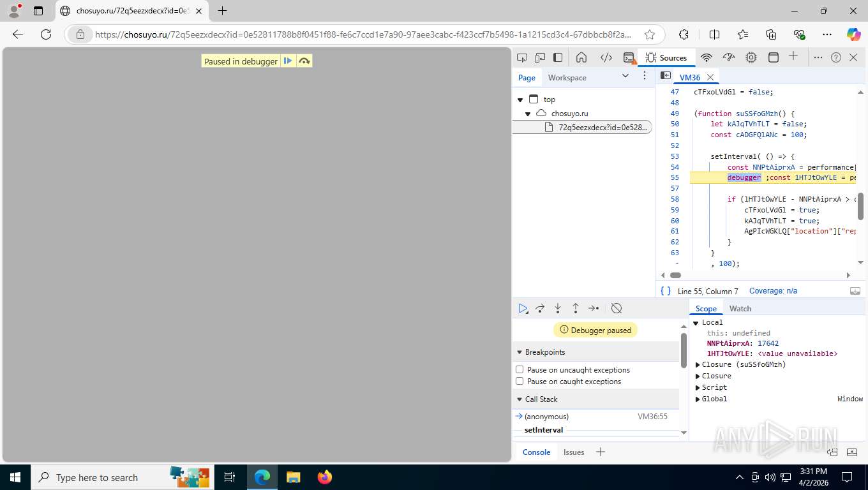This screenshot has width=868, height=490.
Task: Switch to the Page navigator tab
Action: pyautogui.click(x=527, y=77)
